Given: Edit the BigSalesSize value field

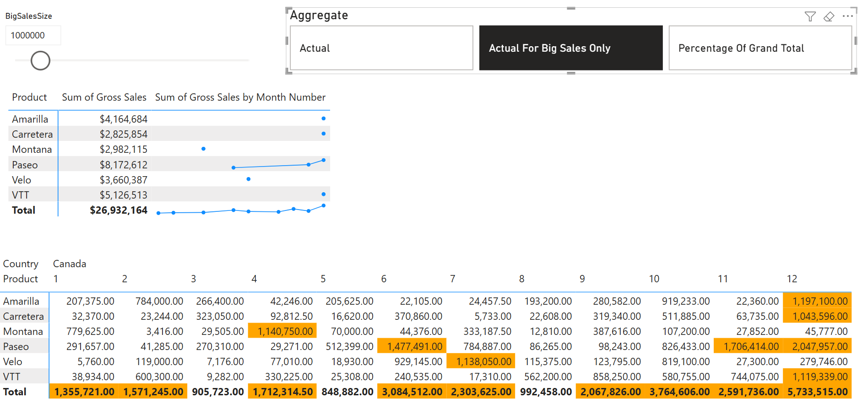Looking at the screenshot, I should pyautogui.click(x=33, y=35).
